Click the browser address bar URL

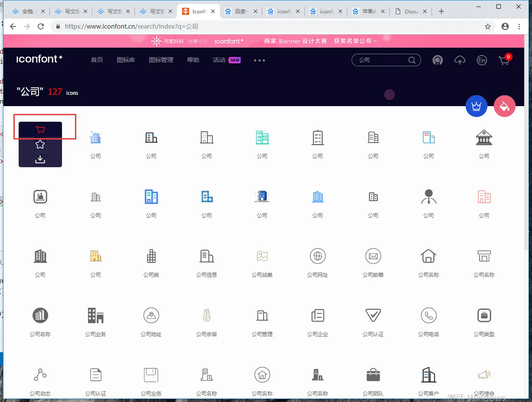[131, 26]
